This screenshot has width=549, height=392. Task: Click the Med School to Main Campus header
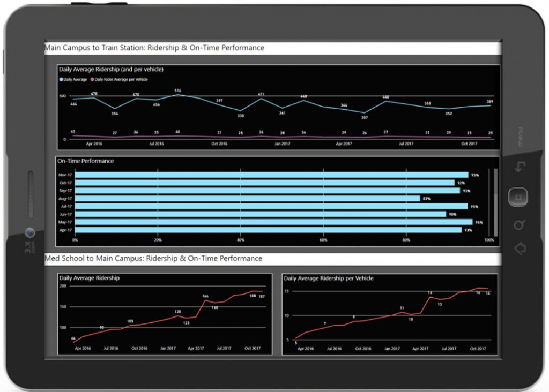pyautogui.click(x=153, y=258)
